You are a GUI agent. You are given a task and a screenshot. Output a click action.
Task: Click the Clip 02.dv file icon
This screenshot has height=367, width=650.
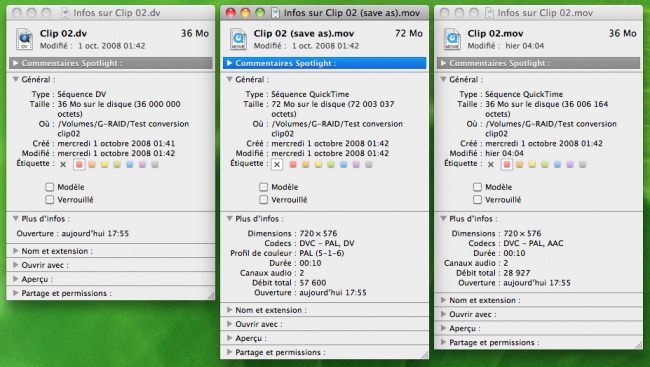[x=24, y=39]
